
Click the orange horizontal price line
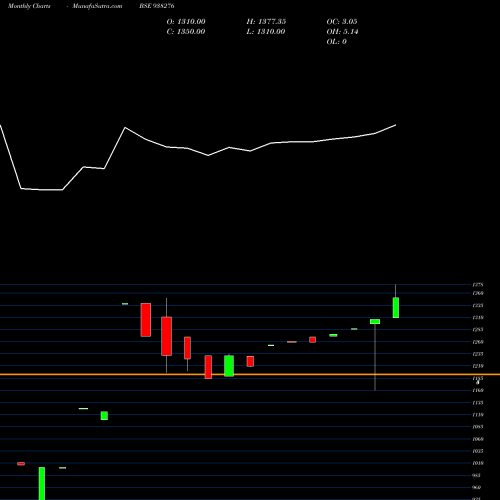tap(250, 375)
